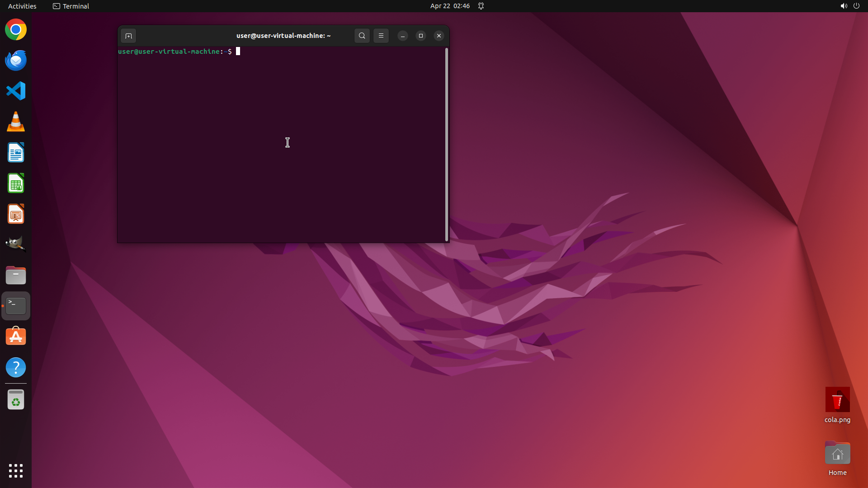Open Ubuntu Software store
Viewport: 868px width, 488px height.
(16, 337)
